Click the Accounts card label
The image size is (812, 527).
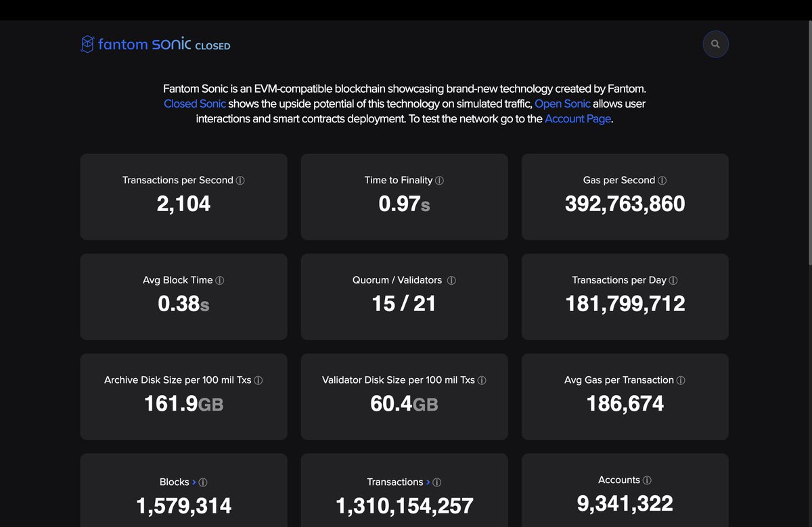click(619, 480)
